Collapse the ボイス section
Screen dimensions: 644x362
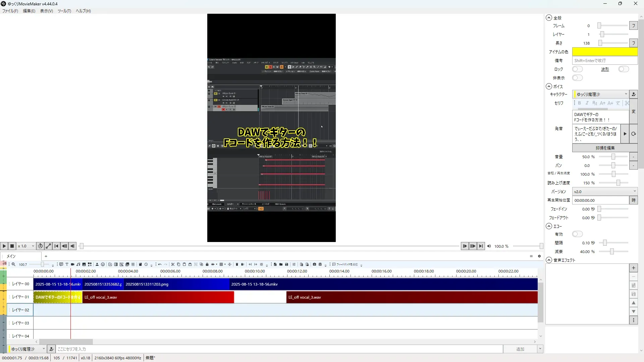click(549, 86)
